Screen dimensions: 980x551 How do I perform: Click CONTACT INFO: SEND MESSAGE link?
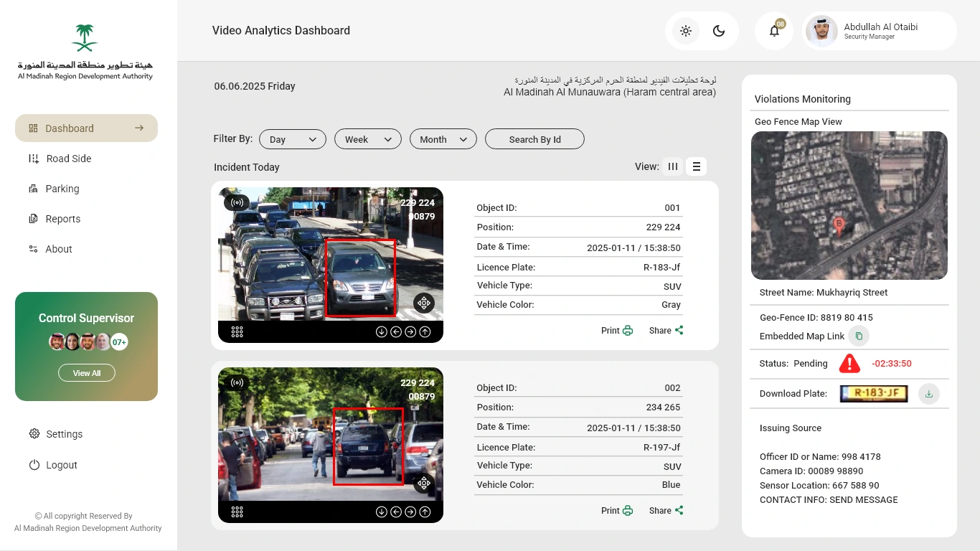829,500
